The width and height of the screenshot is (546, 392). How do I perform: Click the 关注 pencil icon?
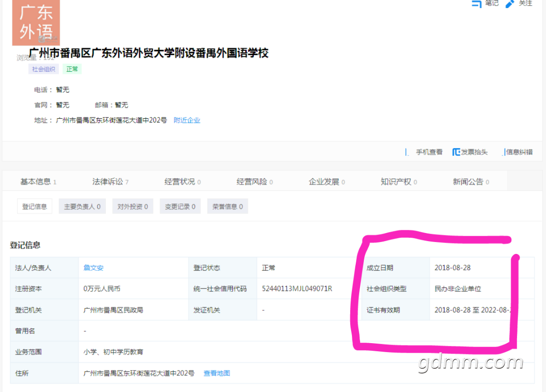510,4
